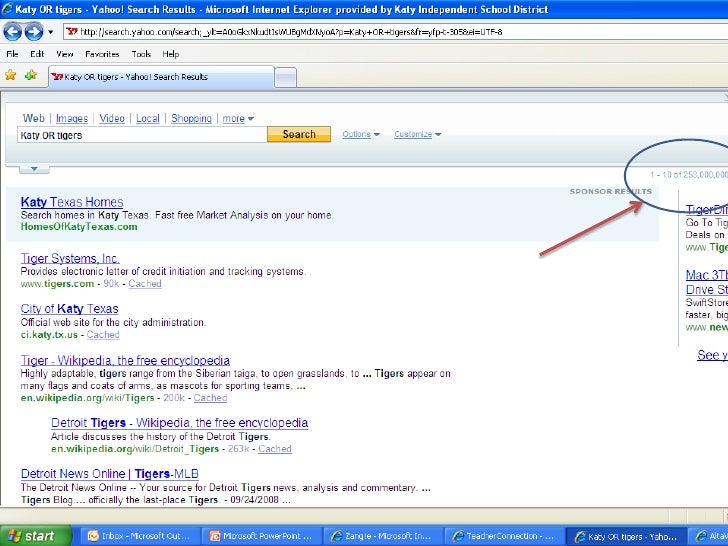Switch to Video search
The image size is (728, 546).
tap(112, 118)
